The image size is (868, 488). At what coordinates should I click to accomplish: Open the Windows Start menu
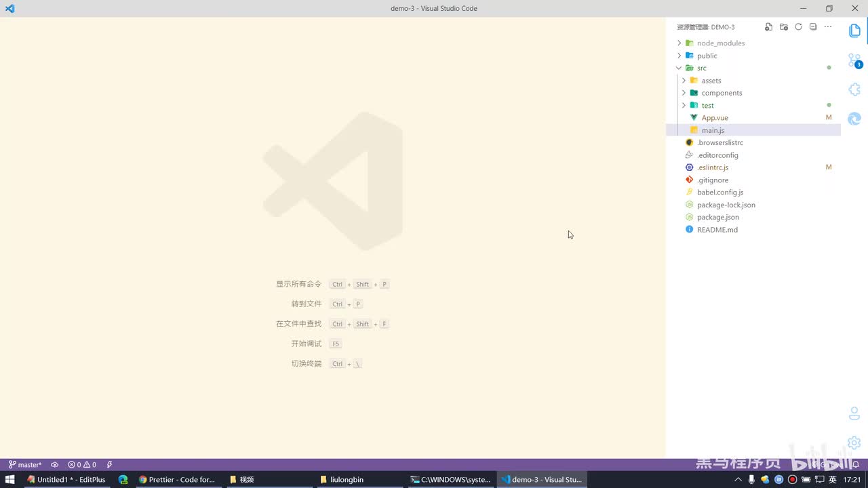click(10, 479)
